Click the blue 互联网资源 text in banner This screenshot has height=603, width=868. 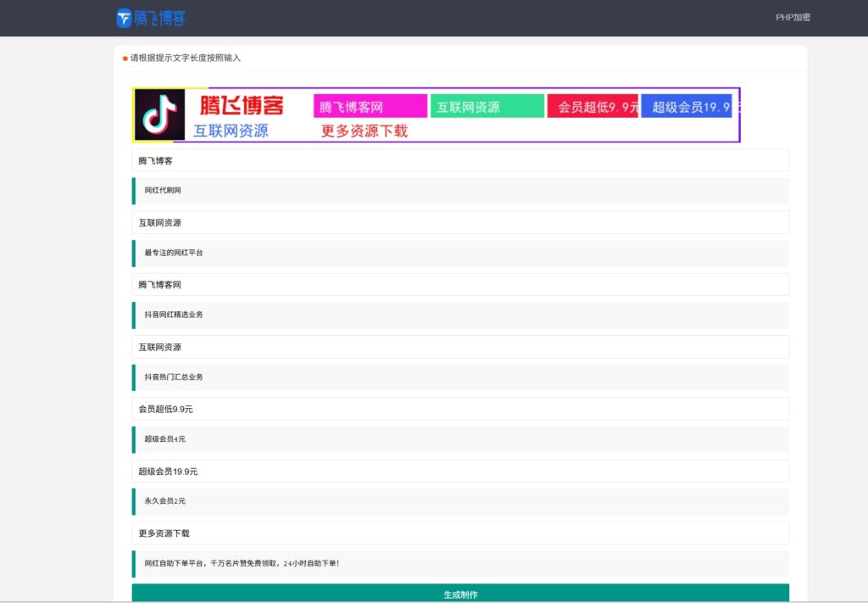click(x=231, y=131)
